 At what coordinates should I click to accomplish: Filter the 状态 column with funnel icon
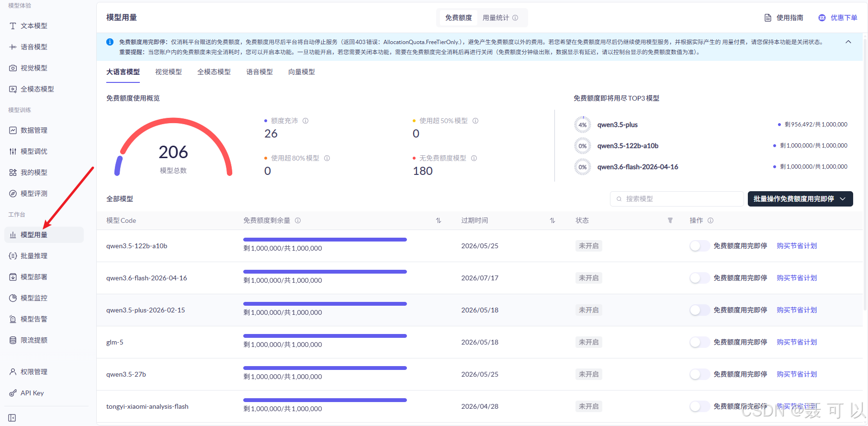tap(670, 220)
